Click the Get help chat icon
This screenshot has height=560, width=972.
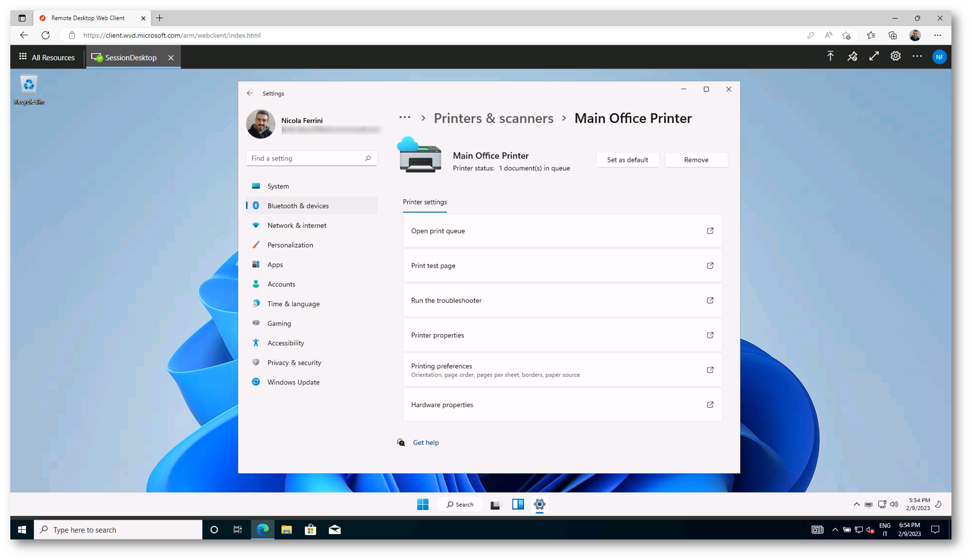[x=401, y=442]
